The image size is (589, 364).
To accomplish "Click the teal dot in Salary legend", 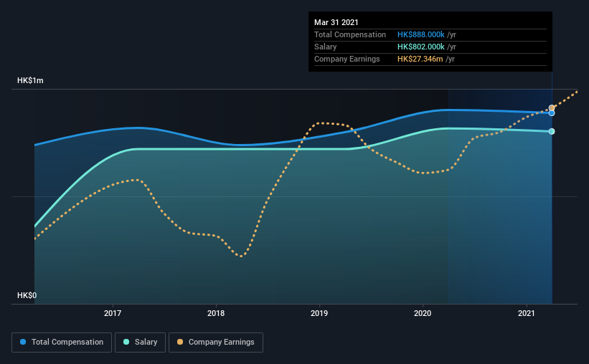I will (x=126, y=342).
